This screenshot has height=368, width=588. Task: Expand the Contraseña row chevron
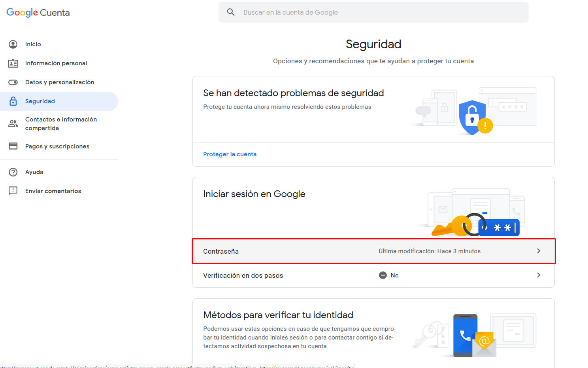[x=539, y=251]
